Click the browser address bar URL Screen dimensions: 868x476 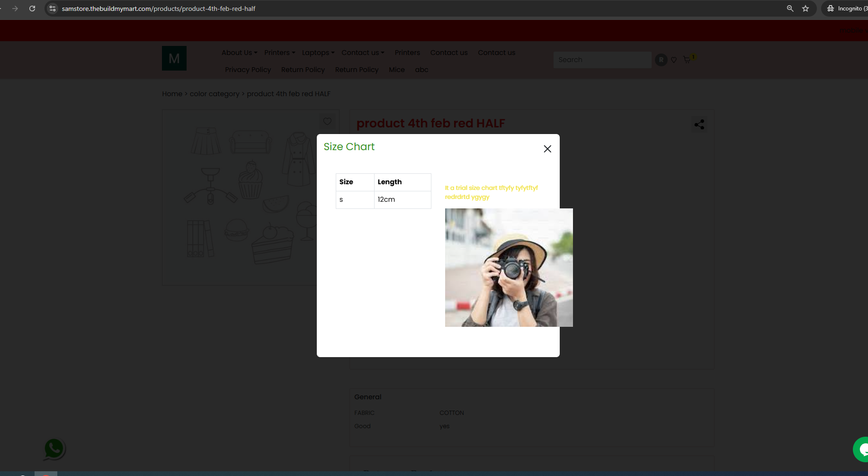pos(159,9)
